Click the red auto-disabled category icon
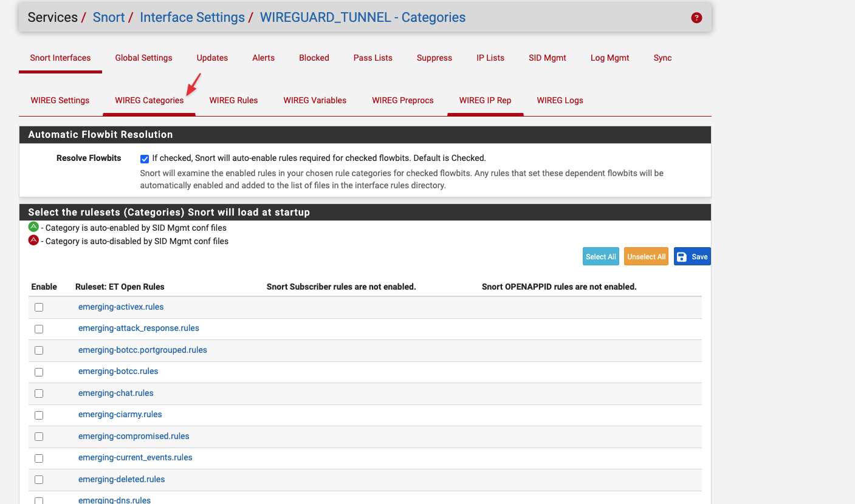Screen dimensions: 855x504 click(x=33, y=240)
